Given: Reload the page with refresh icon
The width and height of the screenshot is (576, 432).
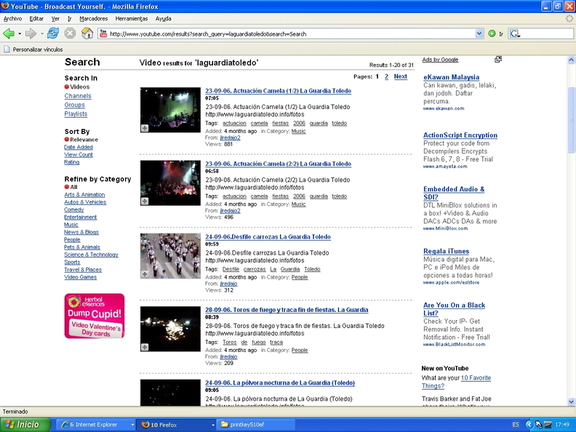Looking at the screenshot, I should coord(53,33).
